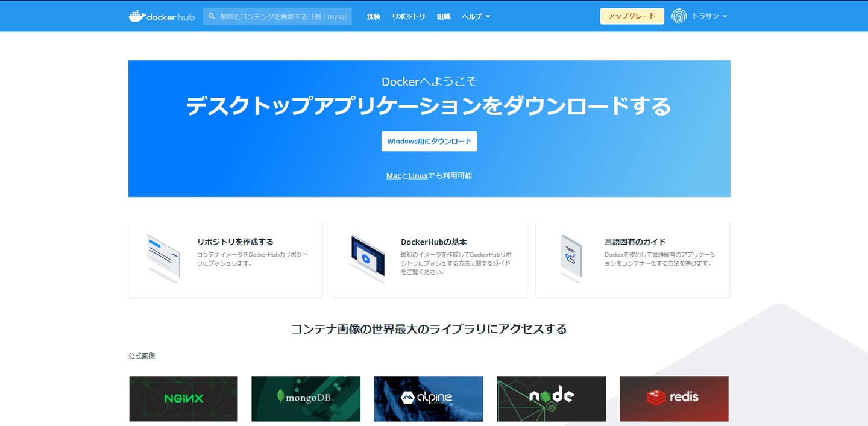Click the リポジトリを作成する card illustration
Image resolution: width=868 pixels, height=426 pixels.
pyautogui.click(x=164, y=258)
